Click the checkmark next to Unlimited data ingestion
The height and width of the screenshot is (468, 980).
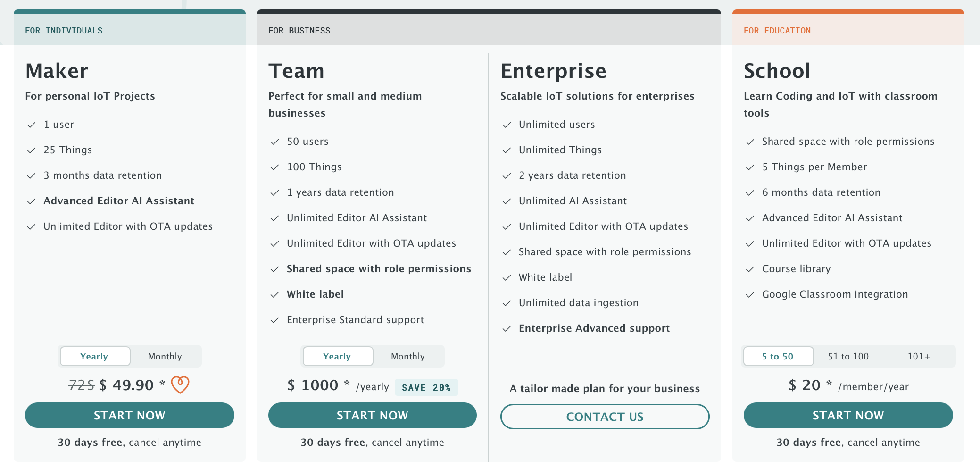(x=507, y=303)
